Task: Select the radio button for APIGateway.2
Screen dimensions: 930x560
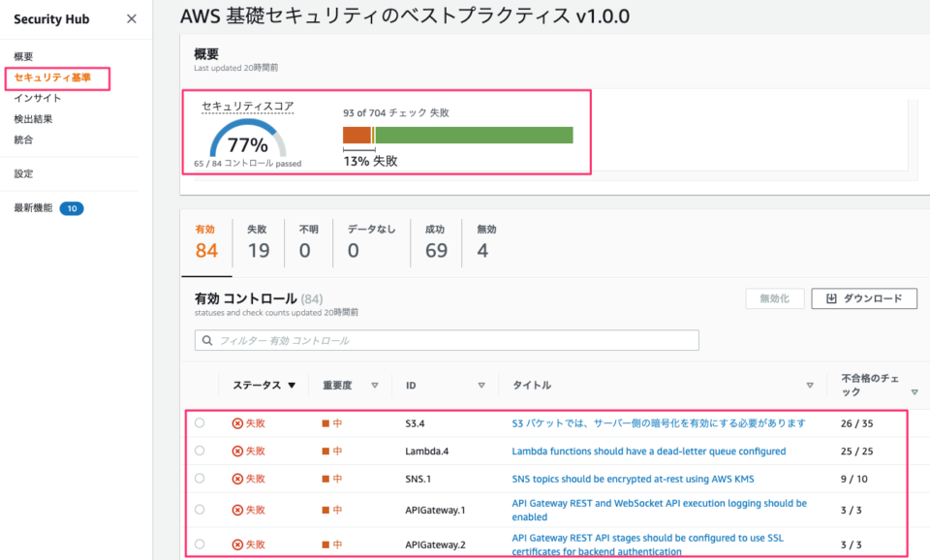Action: tap(200, 544)
